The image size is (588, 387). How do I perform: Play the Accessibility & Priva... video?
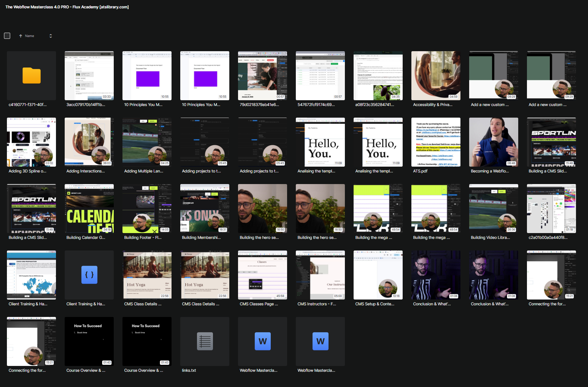436,76
